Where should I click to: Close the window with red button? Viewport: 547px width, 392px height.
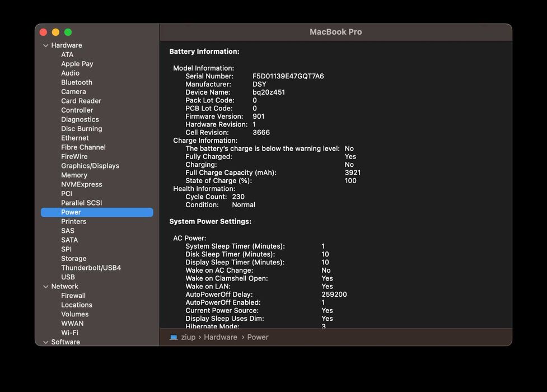pyautogui.click(x=43, y=32)
